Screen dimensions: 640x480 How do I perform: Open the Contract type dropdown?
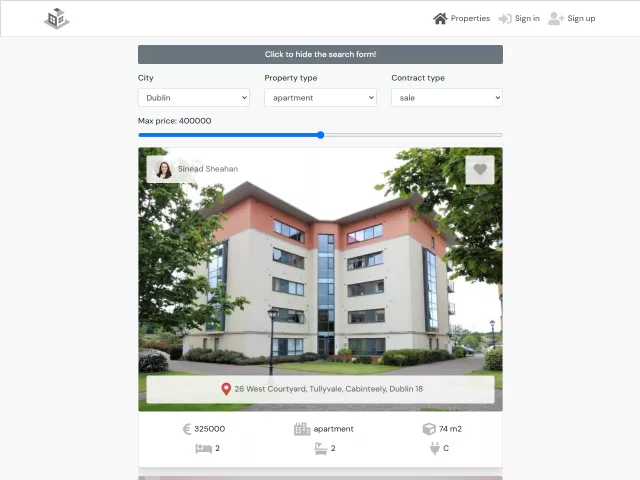(x=446, y=98)
